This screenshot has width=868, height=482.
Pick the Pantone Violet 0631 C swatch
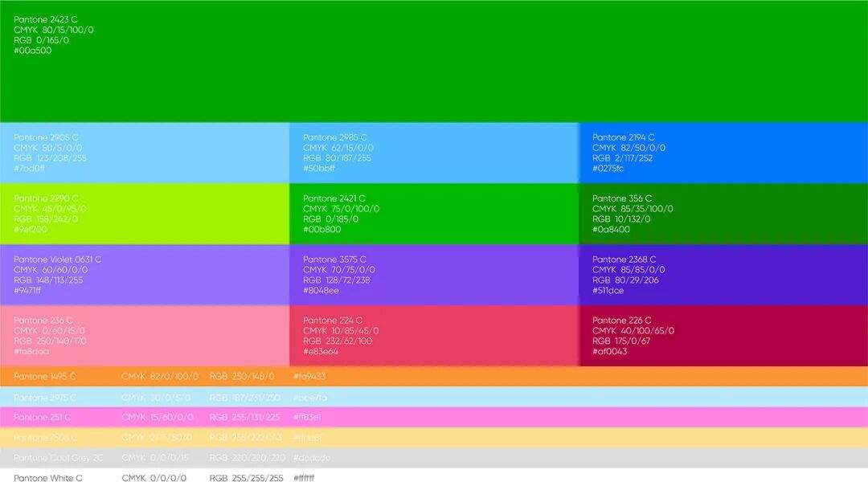pyautogui.click(x=145, y=275)
